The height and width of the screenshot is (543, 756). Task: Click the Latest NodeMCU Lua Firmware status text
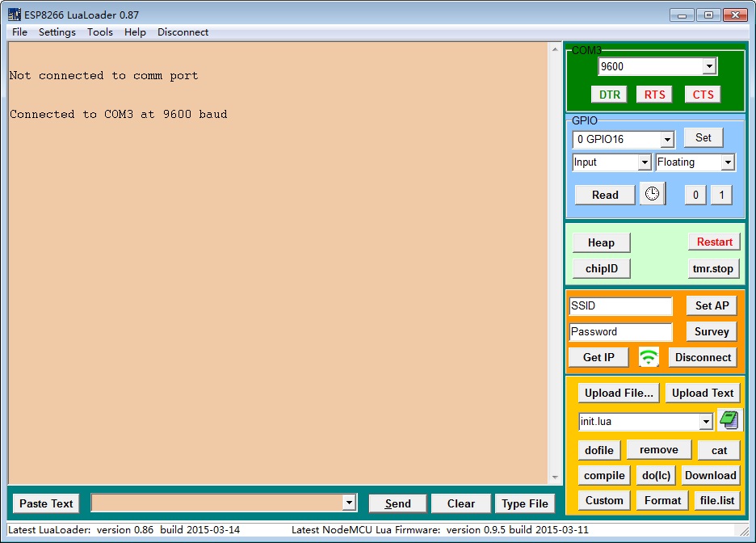point(439,529)
